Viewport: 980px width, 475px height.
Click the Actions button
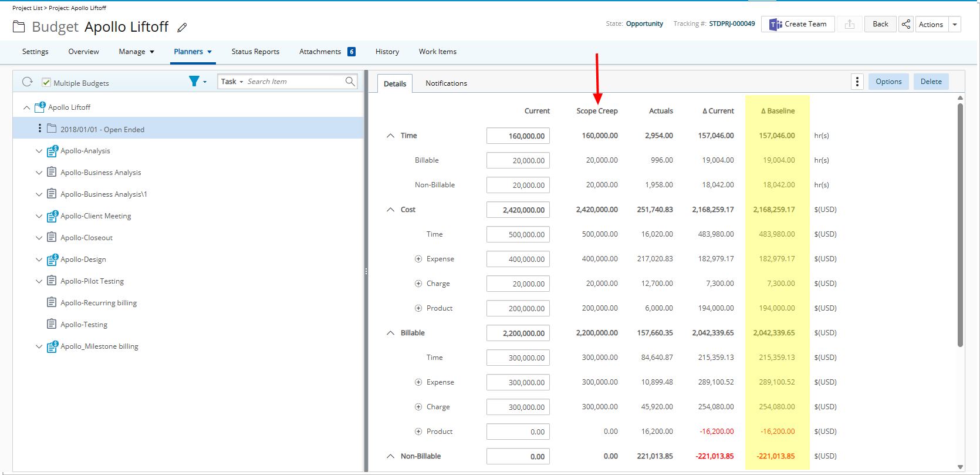click(931, 24)
